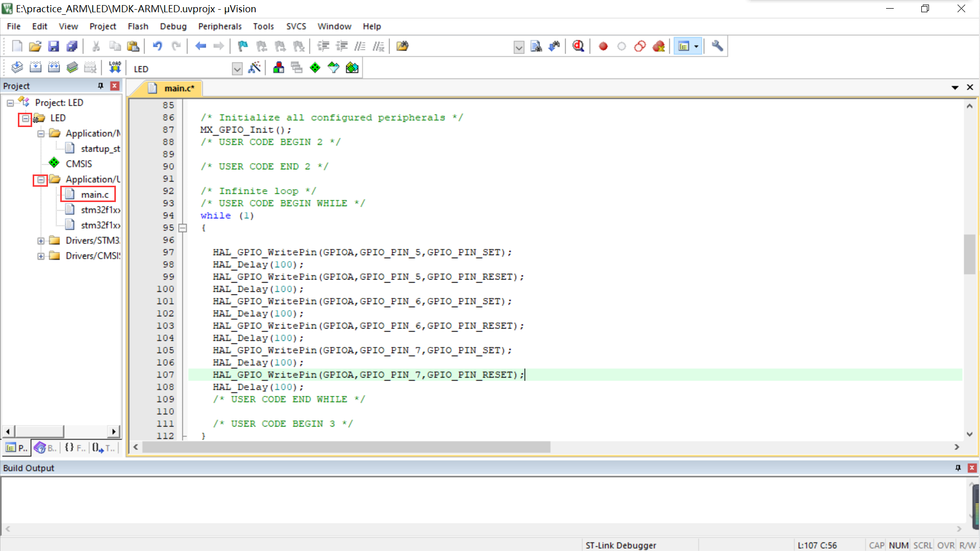Image resolution: width=980 pixels, height=551 pixels.
Task: Click ST-Link Debugger in status bar
Action: [x=621, y=545]
